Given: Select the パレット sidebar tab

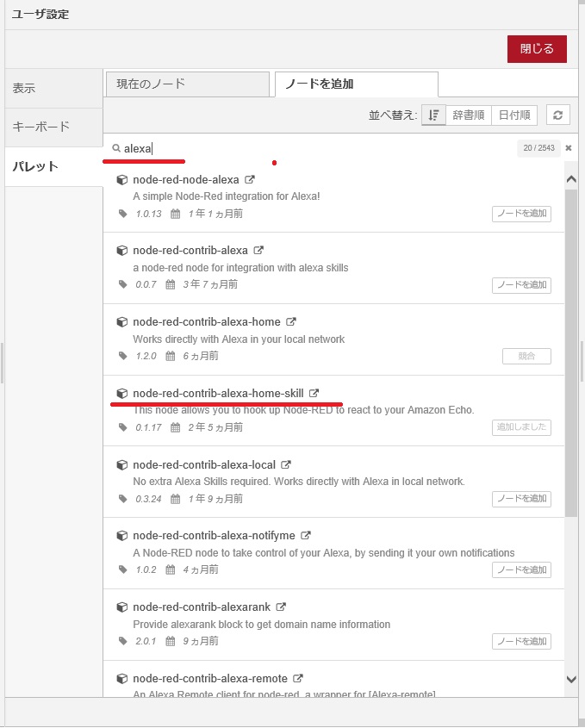Looking at the screenshot, I should 54,166.
